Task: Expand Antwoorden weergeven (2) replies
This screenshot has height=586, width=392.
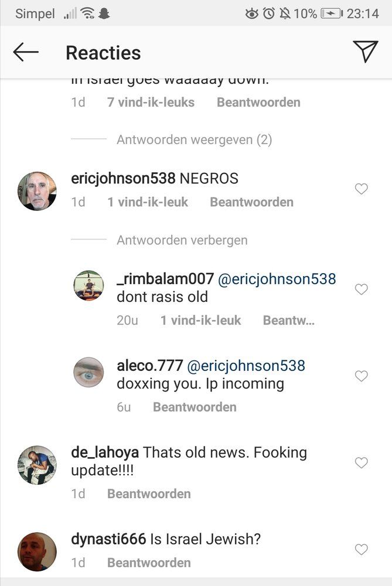Action: [x=195, y=140]
